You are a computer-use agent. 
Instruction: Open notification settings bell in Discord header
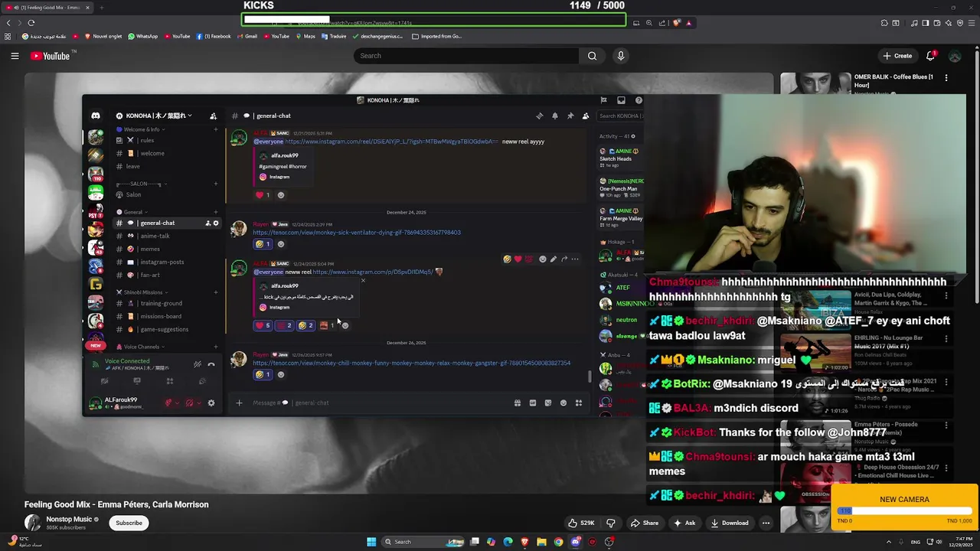point(555,116)
